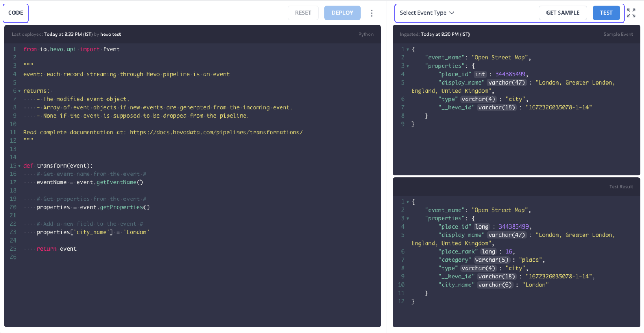Click the DEPLOY button
The width and height of the screenshot is (644, 333).
tap(342, 13)
